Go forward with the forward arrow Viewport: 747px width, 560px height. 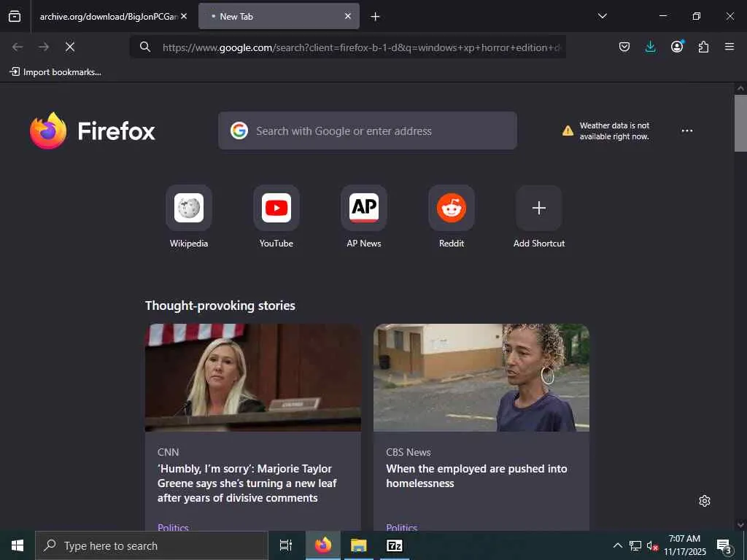(x=44, y=47)
